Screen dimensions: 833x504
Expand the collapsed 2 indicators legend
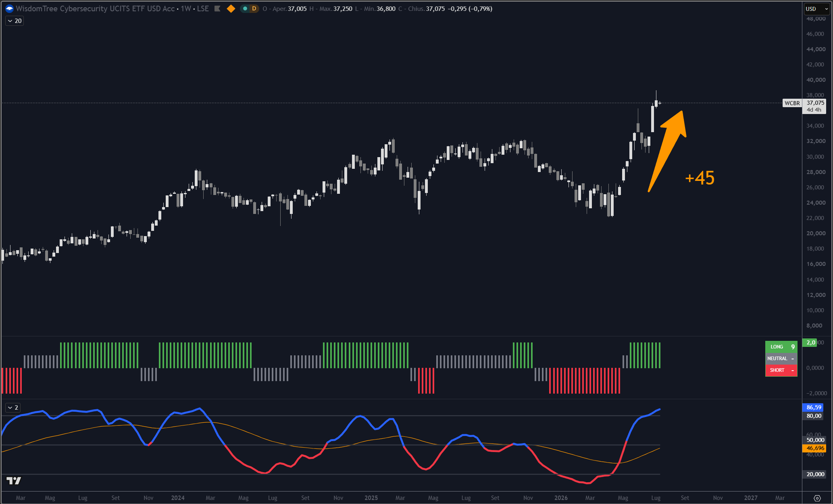pos(13,408)
